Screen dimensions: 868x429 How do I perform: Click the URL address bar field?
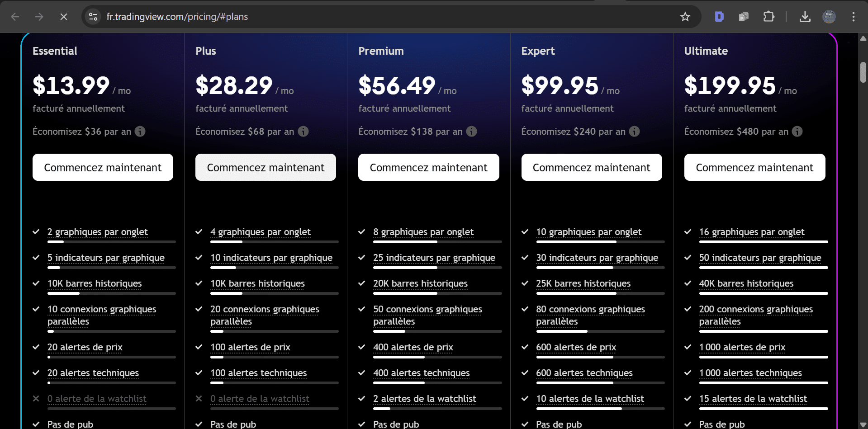coord(362,17)
